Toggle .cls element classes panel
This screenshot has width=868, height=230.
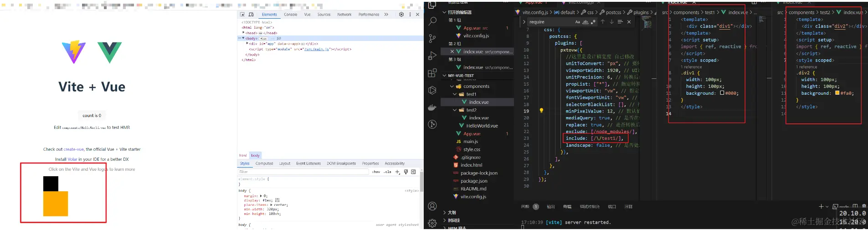tap(387, 172)
